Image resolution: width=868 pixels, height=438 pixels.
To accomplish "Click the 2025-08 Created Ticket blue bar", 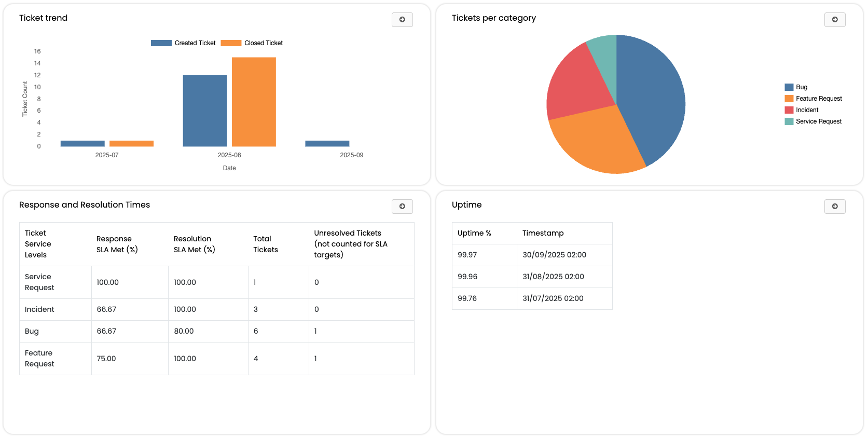I will pyautogui.click(x=205, y=111).
